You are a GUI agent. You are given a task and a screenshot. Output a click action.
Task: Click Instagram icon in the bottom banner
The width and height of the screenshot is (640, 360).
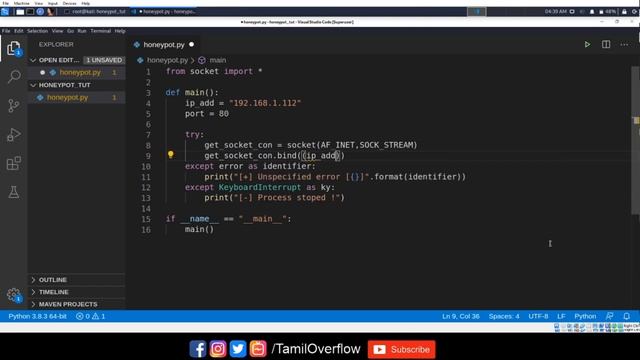point(218,349)
